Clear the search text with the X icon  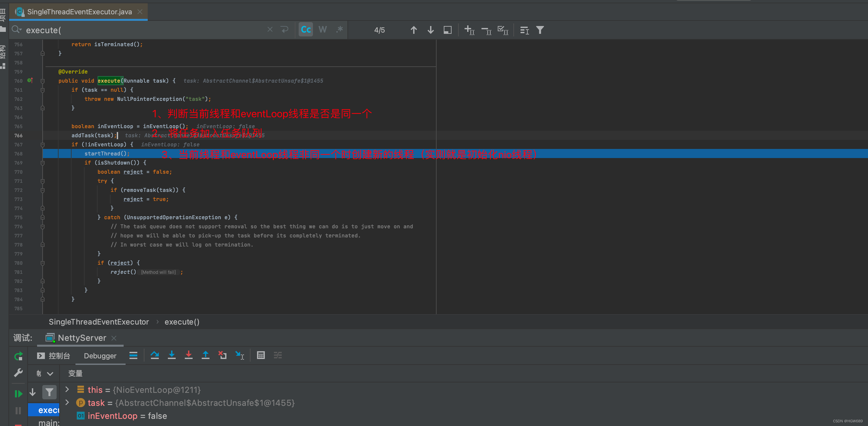click(x=270, y=30)
